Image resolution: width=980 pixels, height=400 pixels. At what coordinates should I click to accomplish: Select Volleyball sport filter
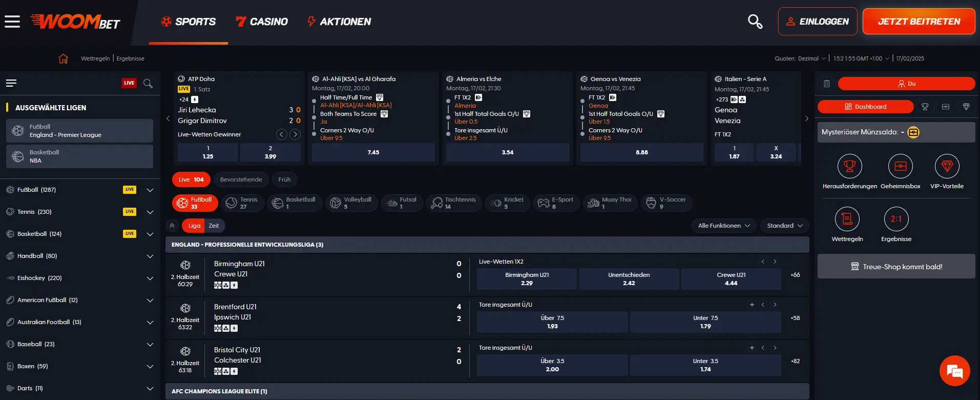(x=352, y=203)
